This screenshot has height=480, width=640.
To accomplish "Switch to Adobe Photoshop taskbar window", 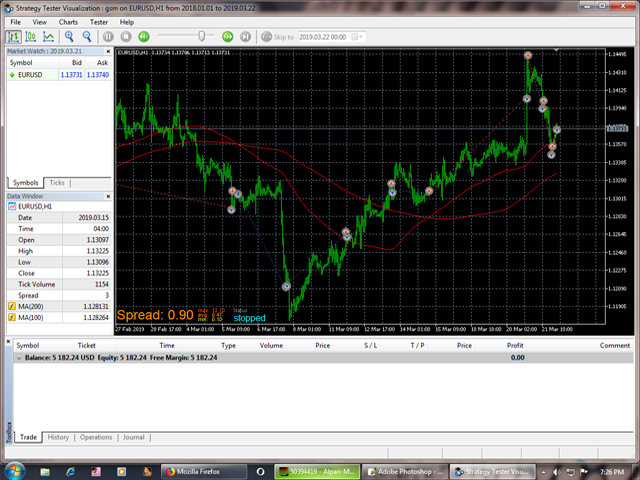I will (404, 472).
